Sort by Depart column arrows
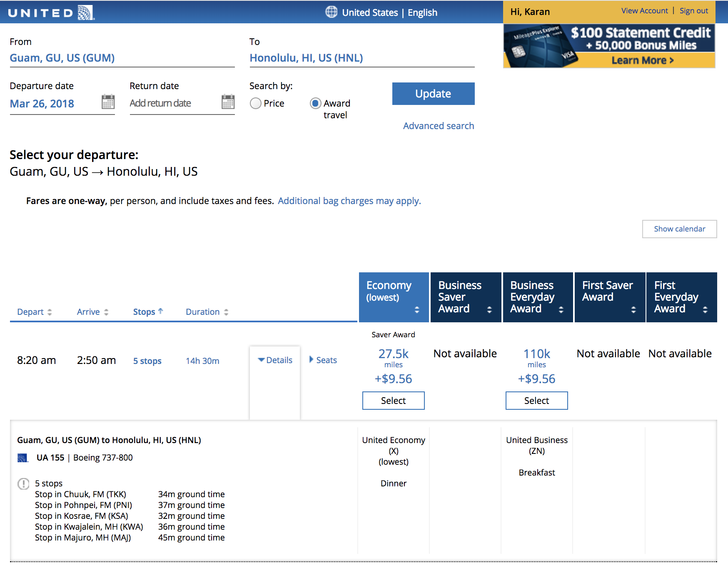This screenshot has width=728, height=568. tap(50, 312)
